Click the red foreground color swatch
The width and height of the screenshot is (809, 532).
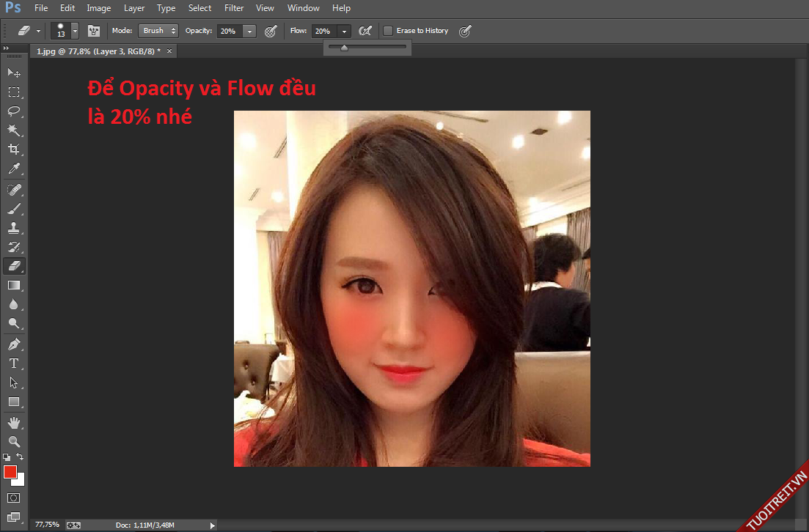pos(10,472)
